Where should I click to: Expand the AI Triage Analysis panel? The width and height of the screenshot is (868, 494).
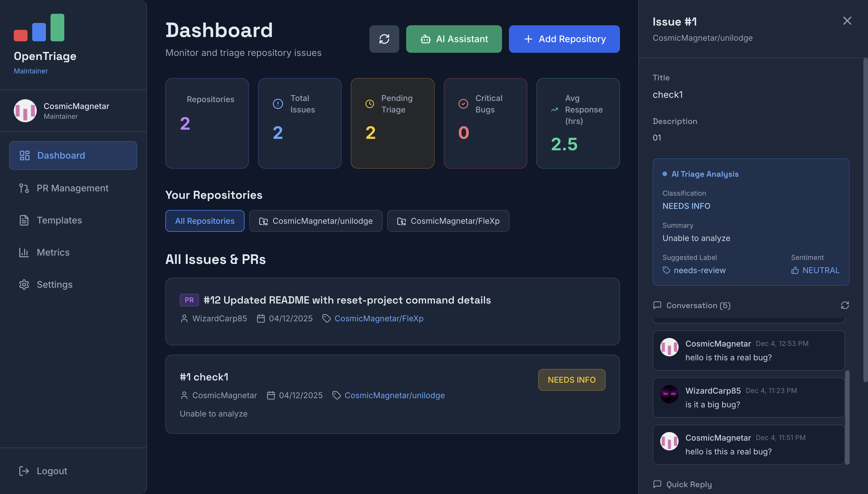[705, 174]
